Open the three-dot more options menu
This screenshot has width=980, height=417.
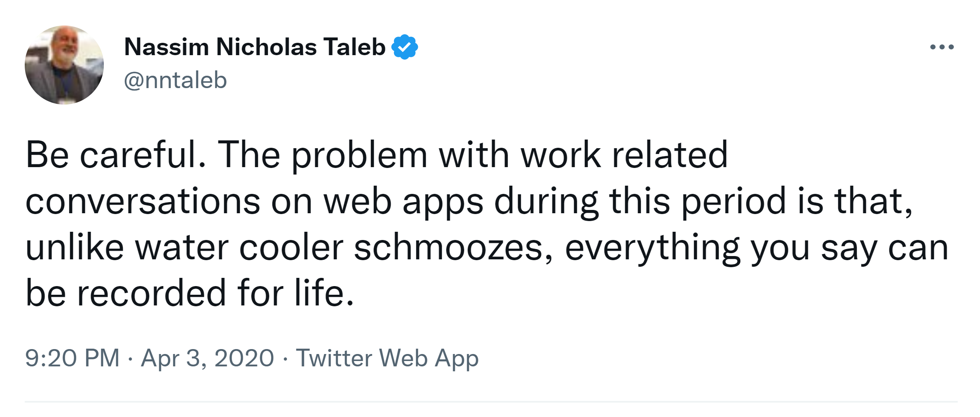pyautogui.click(x=942, y=47)
